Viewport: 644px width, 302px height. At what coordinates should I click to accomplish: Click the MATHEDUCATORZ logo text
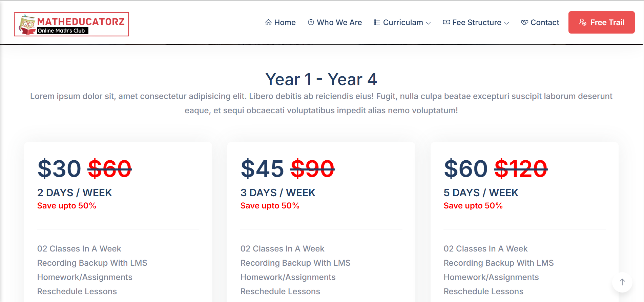[81, 22]
